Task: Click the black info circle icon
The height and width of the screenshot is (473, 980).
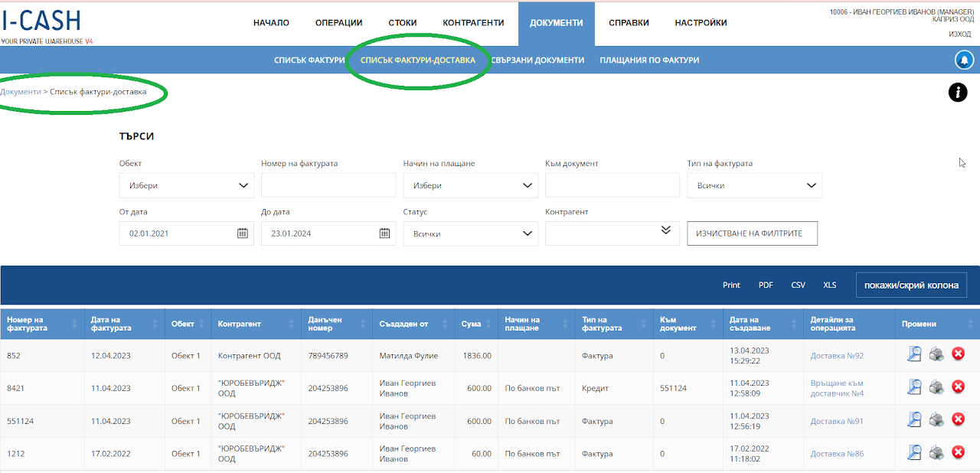Action: pos(958,93)
